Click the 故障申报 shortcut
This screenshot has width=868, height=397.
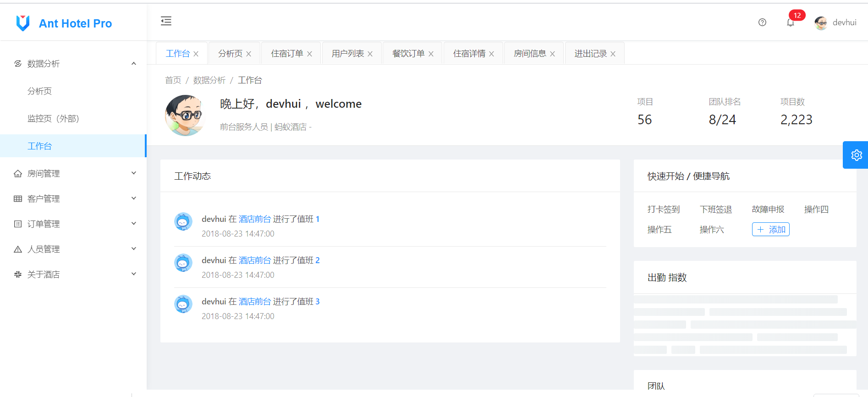[768, 210]
